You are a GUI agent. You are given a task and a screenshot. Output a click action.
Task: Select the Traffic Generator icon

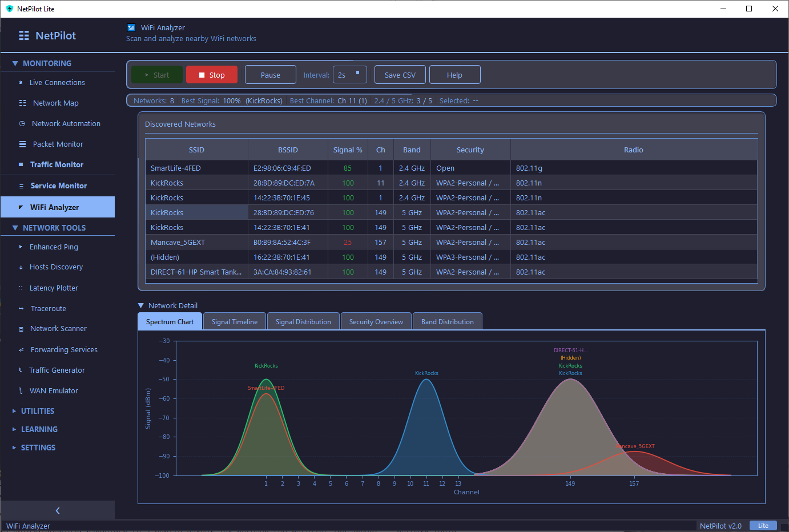coord(19,370)
